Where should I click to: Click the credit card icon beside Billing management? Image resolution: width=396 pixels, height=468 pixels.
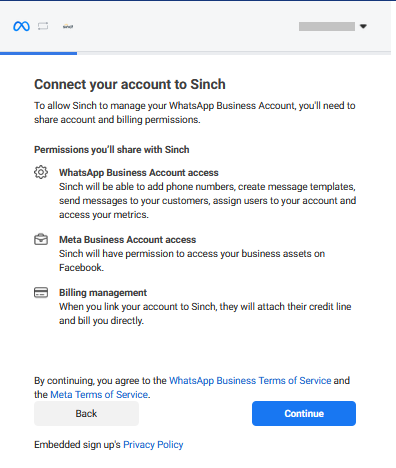(x=41, y=293)
